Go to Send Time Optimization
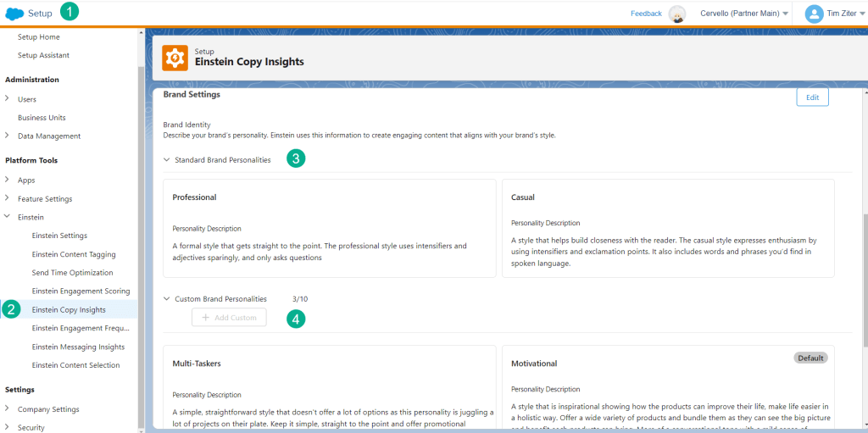The height and width of the screenshot is (433, 868). point(72,273)
